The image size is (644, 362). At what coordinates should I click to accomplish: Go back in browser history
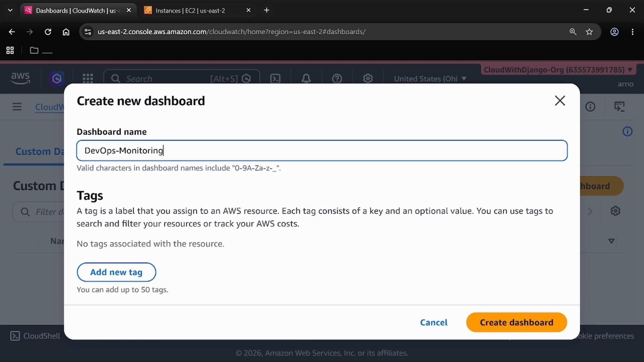[x=12, y=32]
